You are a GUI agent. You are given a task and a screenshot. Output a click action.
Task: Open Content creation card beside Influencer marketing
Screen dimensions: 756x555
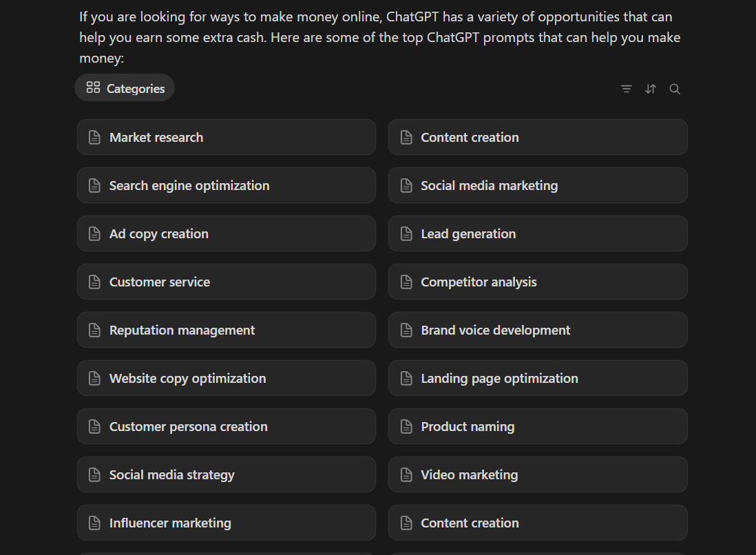tap(538, 523)
